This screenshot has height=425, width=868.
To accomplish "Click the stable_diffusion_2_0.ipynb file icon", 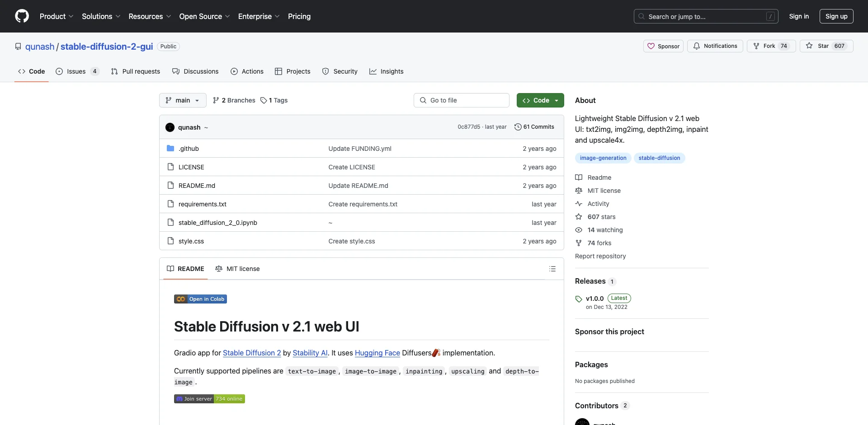I will (170, 223).
